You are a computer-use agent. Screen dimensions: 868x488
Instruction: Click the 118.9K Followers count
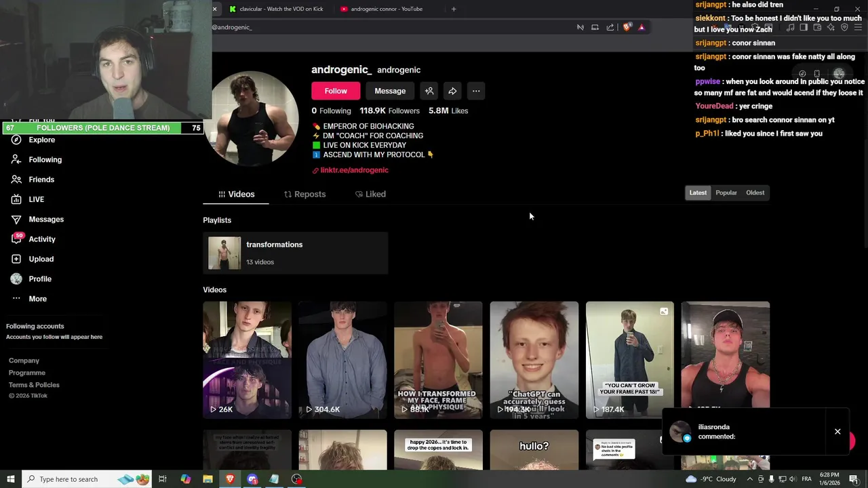(x=389, y=110)
